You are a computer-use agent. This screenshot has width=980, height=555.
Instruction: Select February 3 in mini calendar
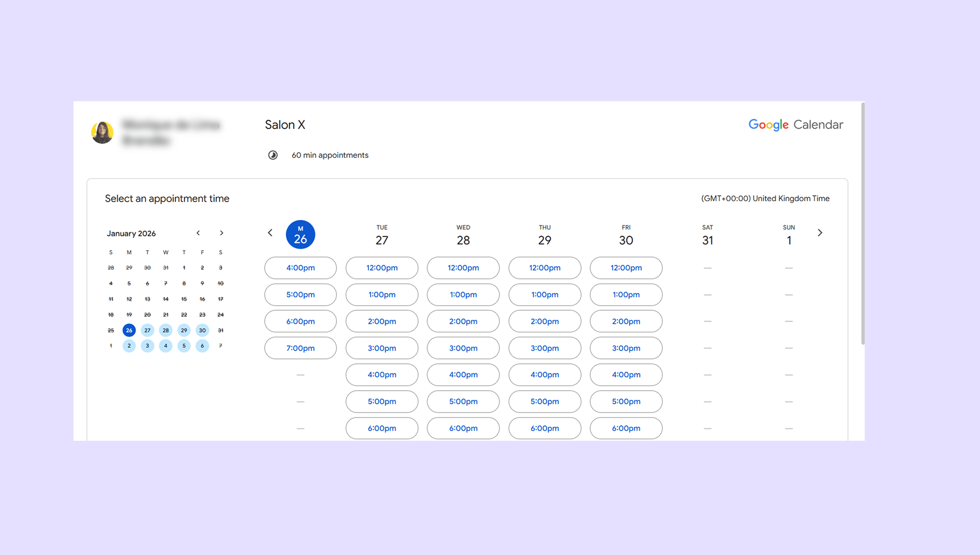147,346
